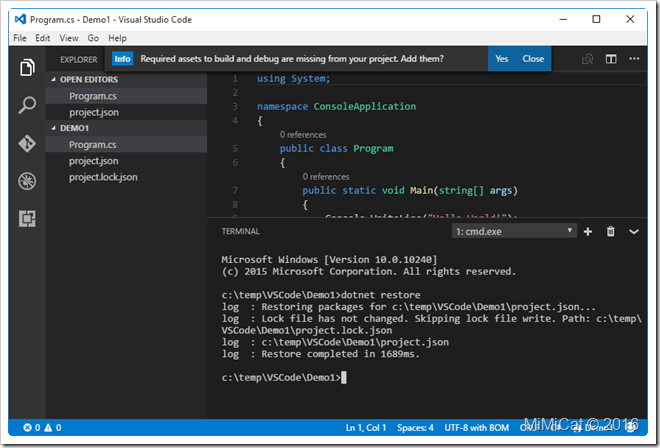Click line number 3 in gutter

[x=235, y=107]
